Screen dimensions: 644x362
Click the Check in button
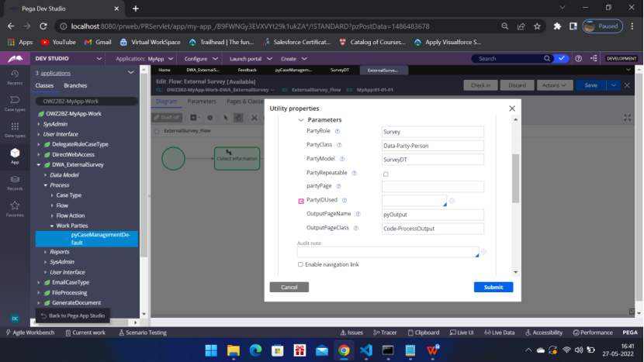(x=480, y=85)
